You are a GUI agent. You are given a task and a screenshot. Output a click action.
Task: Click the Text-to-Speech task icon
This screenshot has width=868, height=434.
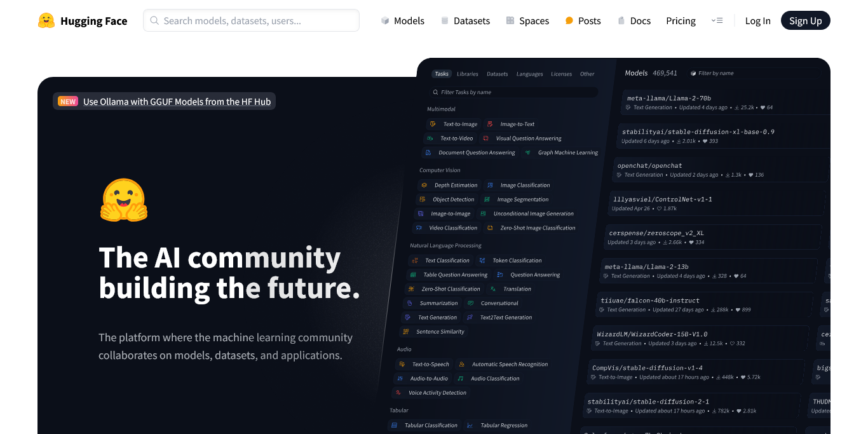pyautogui.click(x=402, y=364)
